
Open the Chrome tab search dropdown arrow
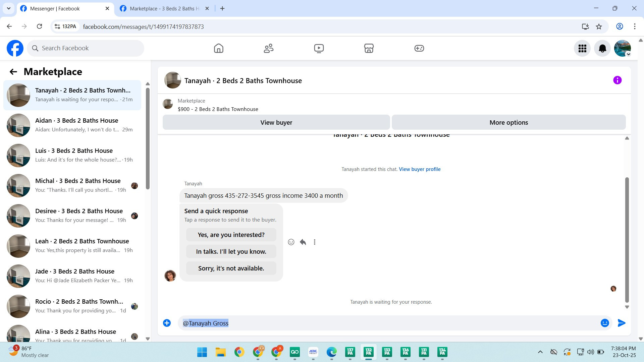[x=9, y=8]
